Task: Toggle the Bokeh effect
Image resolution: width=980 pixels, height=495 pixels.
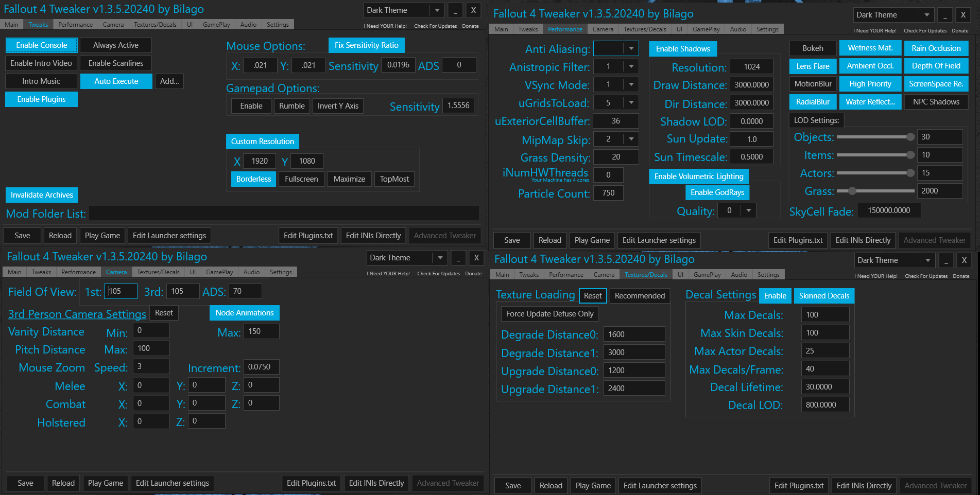Action: tap(813, 48)
